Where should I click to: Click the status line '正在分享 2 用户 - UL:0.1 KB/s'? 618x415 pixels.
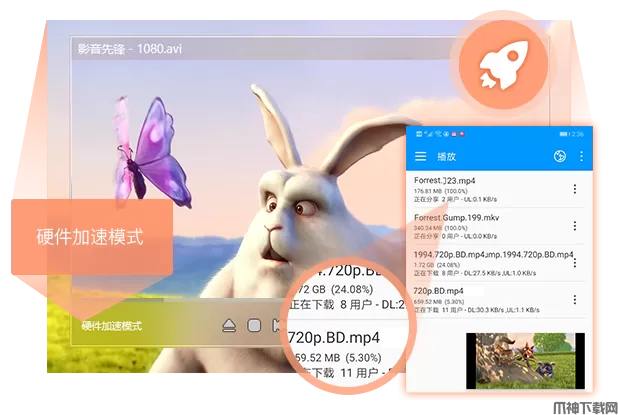(x=455, y=199)
